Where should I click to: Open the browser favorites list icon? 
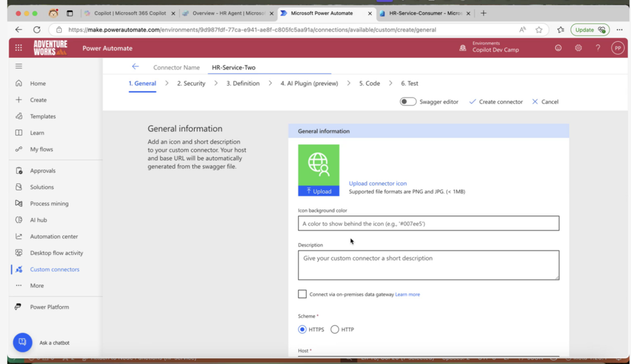coord(561,30)
